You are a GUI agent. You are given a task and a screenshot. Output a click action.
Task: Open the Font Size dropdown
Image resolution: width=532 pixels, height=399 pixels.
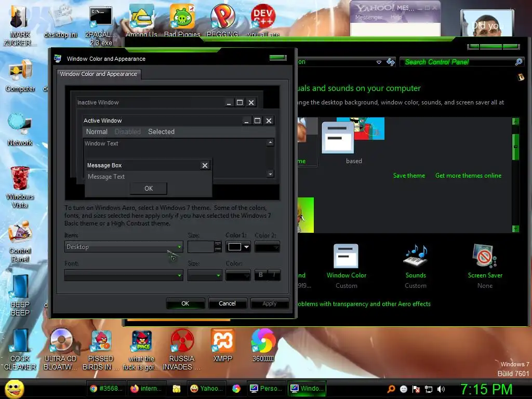point(205,275)
